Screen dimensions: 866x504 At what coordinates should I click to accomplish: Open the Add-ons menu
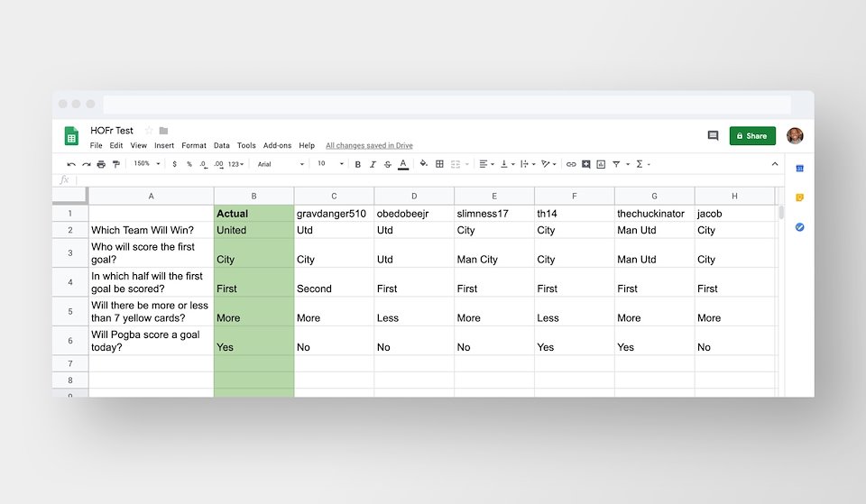(277, 145)
